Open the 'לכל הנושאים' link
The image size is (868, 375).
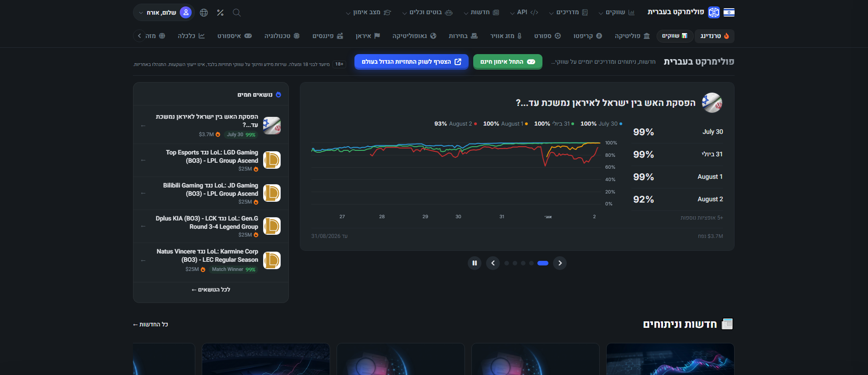pyautogui.click(x=211, y=290)
